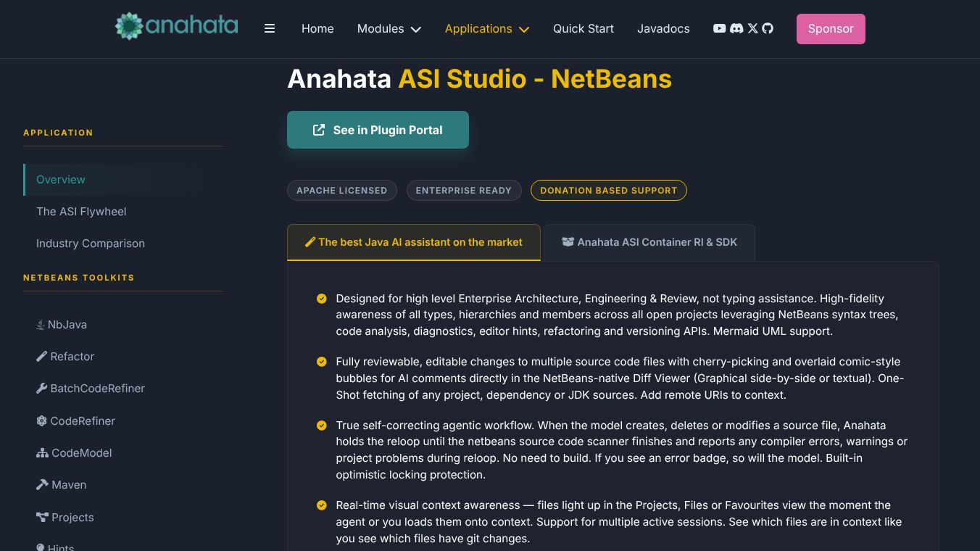
Task: Click the ENTERPRISE READY badge
Action: [464, 190]
